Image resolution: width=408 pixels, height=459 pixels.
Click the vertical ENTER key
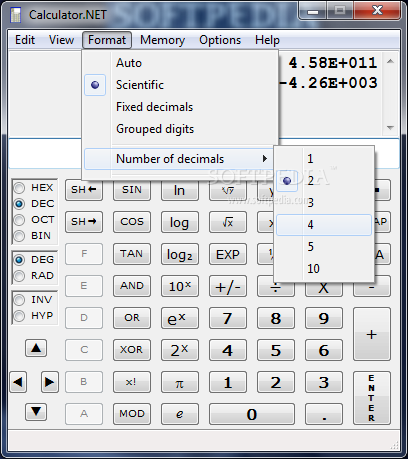pos(372,398)
